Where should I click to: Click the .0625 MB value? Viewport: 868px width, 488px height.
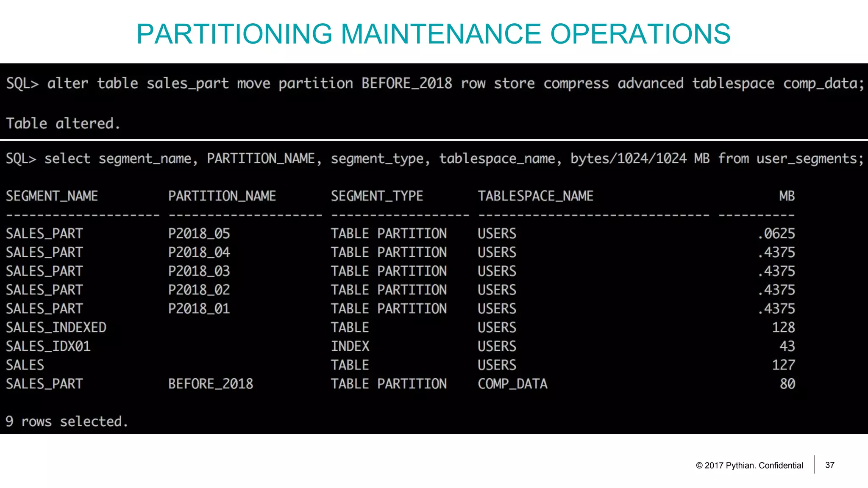pos(776,233)
